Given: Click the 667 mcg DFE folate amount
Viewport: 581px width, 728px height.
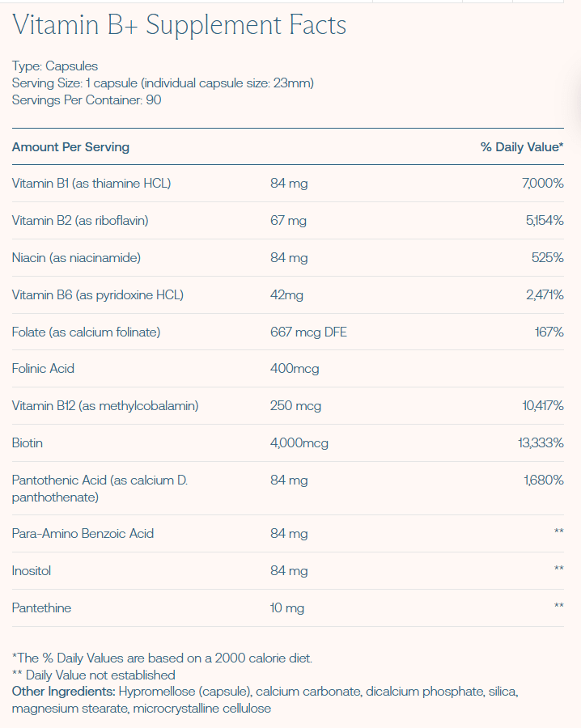Looking at the screenshot, I should (308, 332).
